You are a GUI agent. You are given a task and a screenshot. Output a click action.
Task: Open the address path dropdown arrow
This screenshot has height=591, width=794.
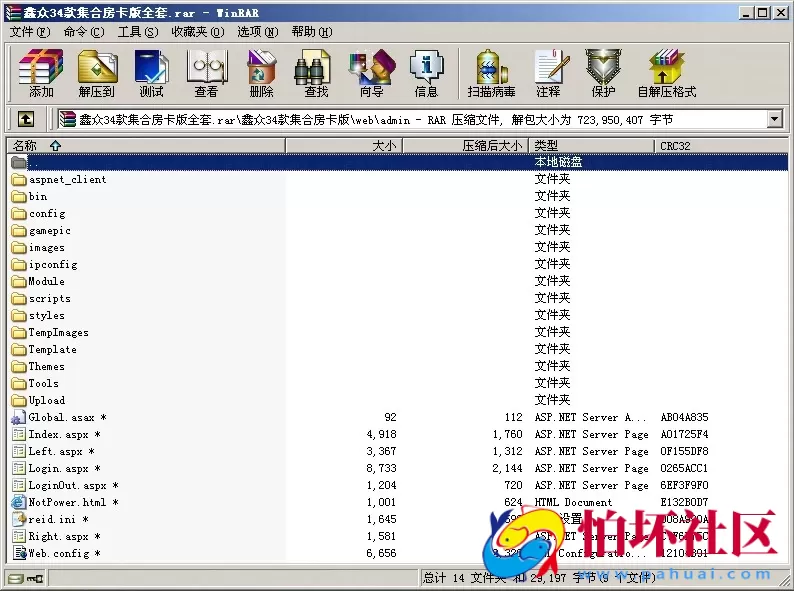(774, 120)
